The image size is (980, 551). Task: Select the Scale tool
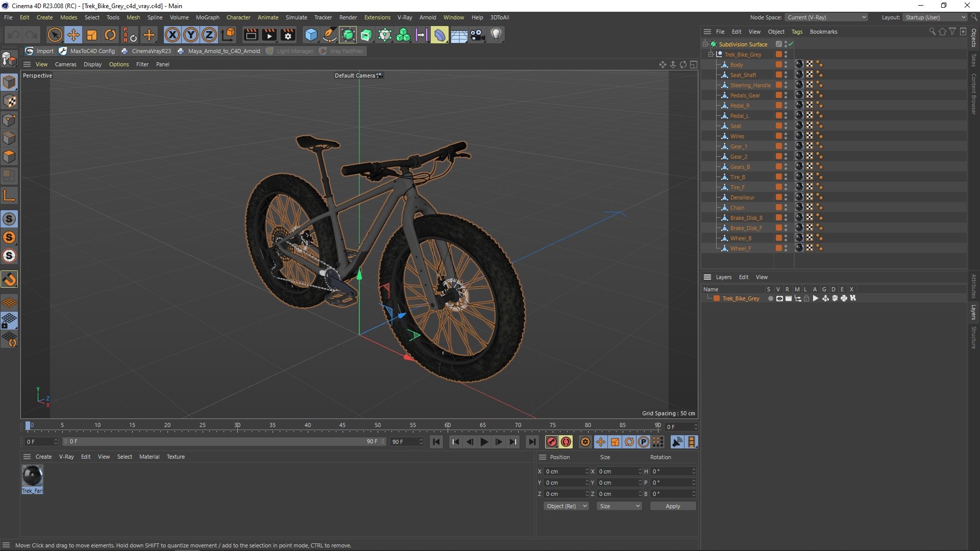(92, 35)
